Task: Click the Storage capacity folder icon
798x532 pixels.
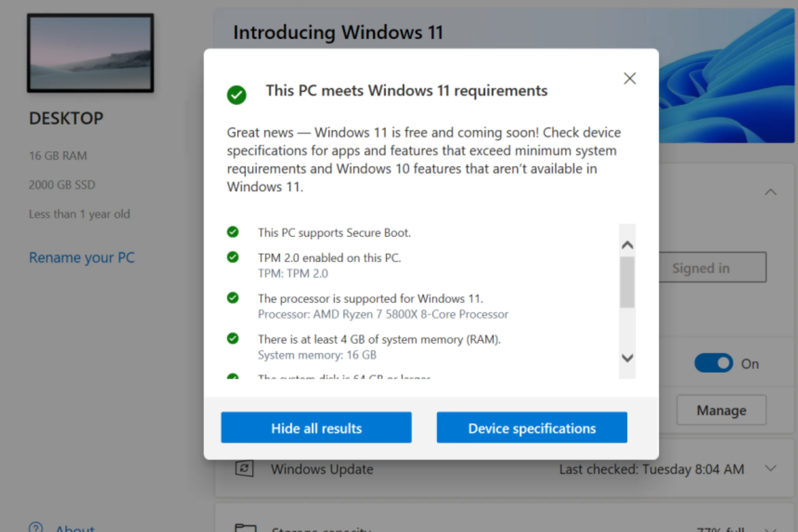Action: coord(245,528)
